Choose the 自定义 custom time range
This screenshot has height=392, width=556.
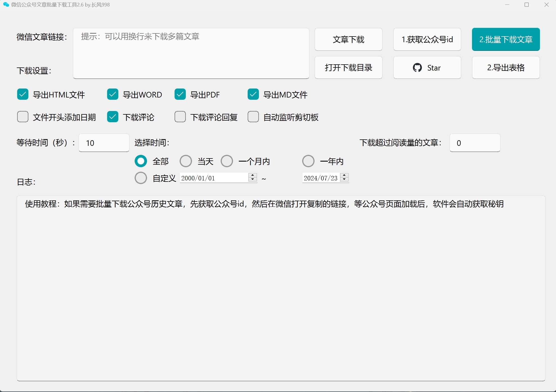tap(141, 178)
